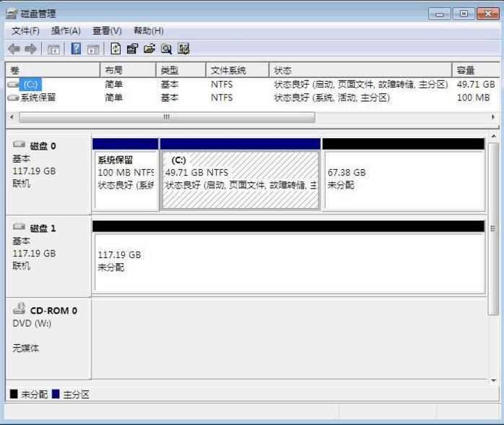Screen dimensions: 504x425
Task: Select the 系统保留 volume row
Action: coord(252,98)
